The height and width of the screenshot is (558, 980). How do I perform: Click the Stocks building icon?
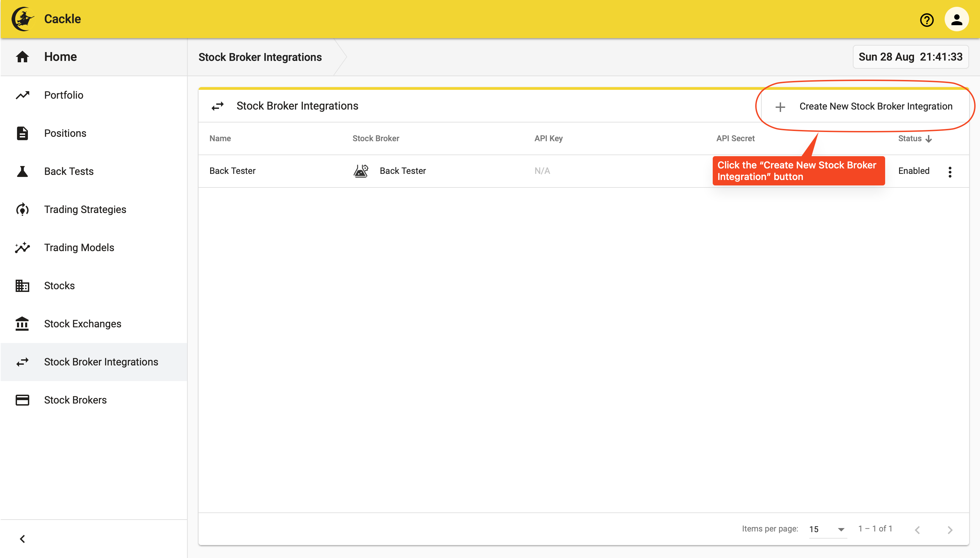[22, 285]
